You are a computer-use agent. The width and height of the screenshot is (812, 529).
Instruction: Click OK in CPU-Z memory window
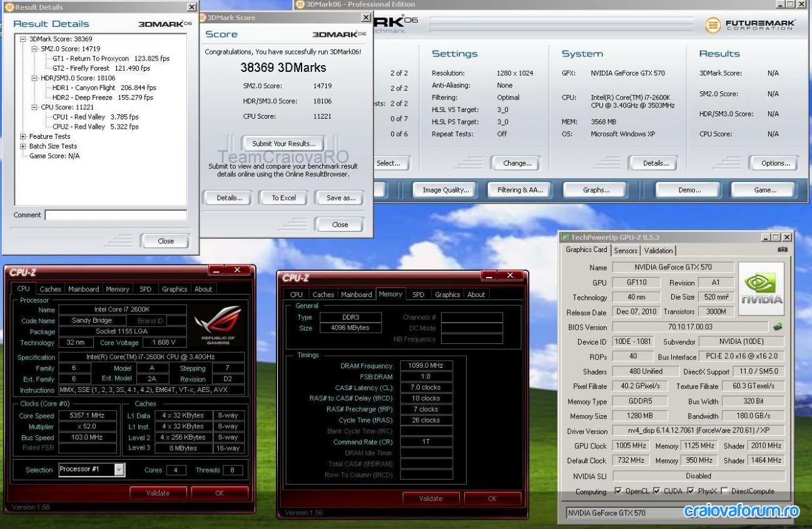tap(492, 498)
